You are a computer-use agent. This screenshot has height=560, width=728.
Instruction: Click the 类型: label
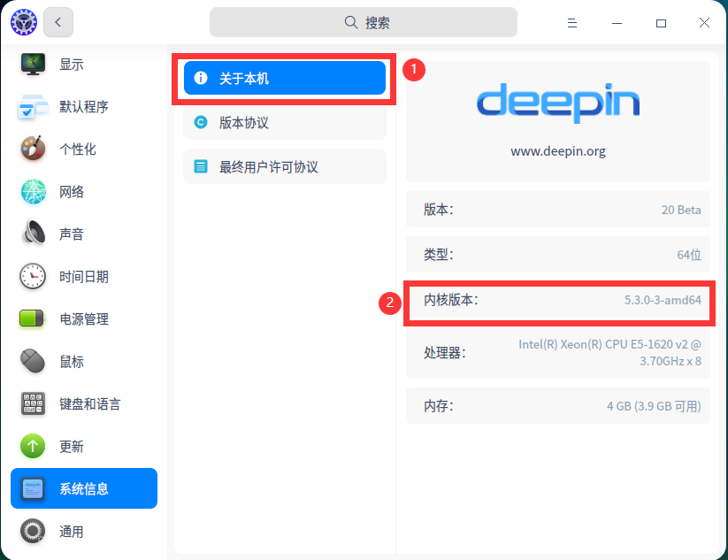(438, 255)
